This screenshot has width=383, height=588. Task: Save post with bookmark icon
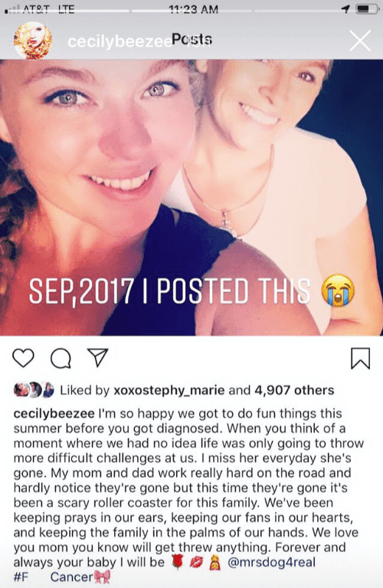360,359
